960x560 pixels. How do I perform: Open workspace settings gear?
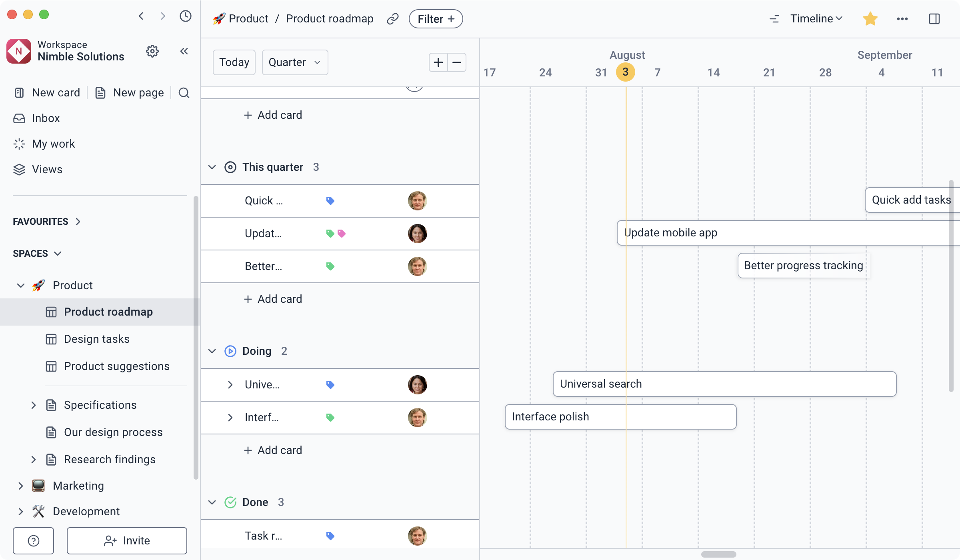coord(152,51)
